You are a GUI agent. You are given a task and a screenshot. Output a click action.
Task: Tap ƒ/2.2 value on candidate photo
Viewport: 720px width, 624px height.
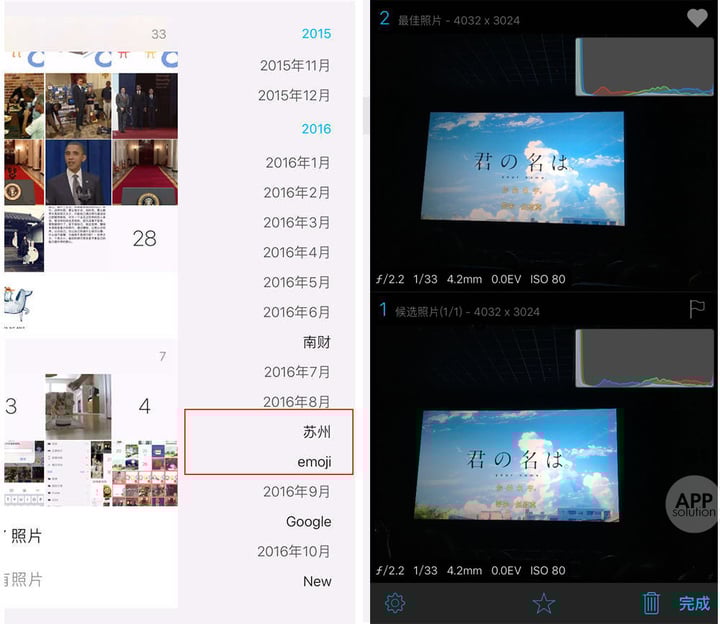[390, 570]
